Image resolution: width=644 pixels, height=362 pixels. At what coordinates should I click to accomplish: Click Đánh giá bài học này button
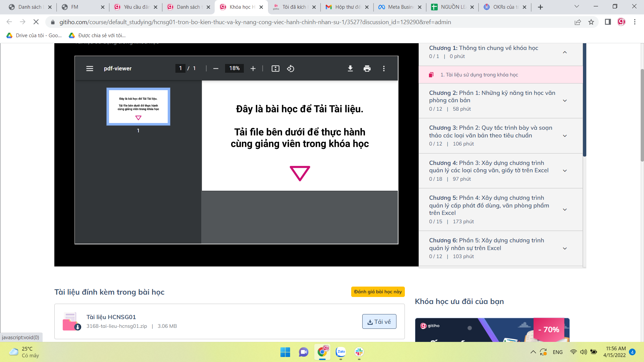click(378, 292)
